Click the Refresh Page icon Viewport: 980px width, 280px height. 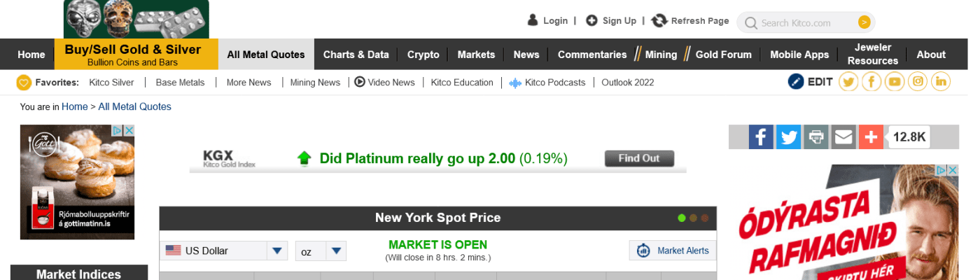coord(659,21)
